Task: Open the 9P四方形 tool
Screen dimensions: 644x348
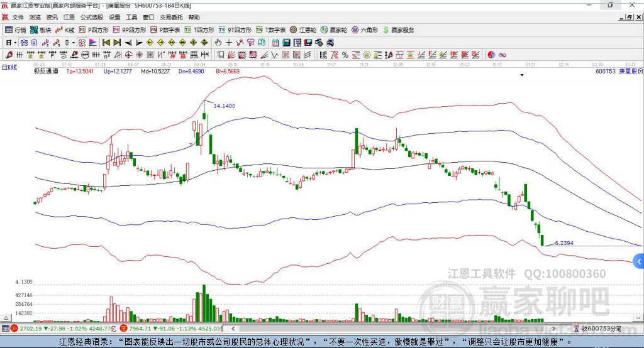Action: (130, 30)
